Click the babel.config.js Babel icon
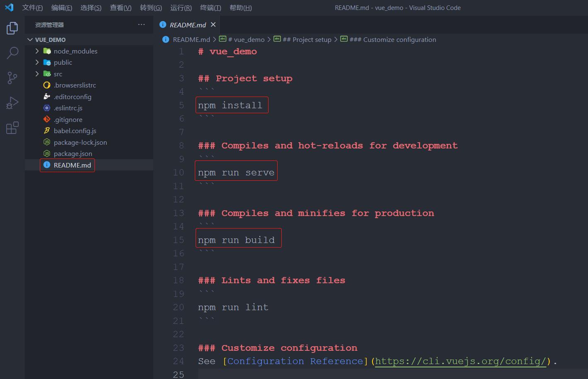The width and height of the screenshot is (588, 379). pyautogui.click(x=47, y=131)
